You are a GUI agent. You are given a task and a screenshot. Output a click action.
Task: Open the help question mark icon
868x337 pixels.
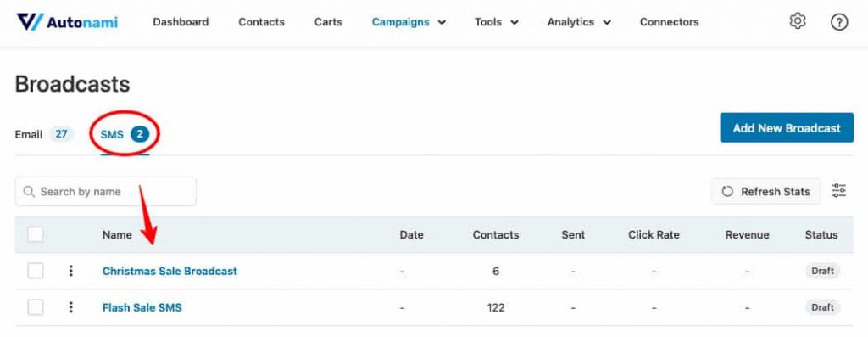point(839,22)
